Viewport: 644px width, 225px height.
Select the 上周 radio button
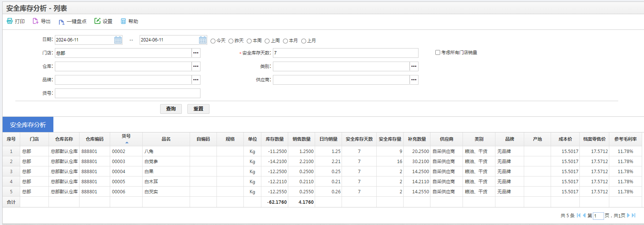point(267,41)
